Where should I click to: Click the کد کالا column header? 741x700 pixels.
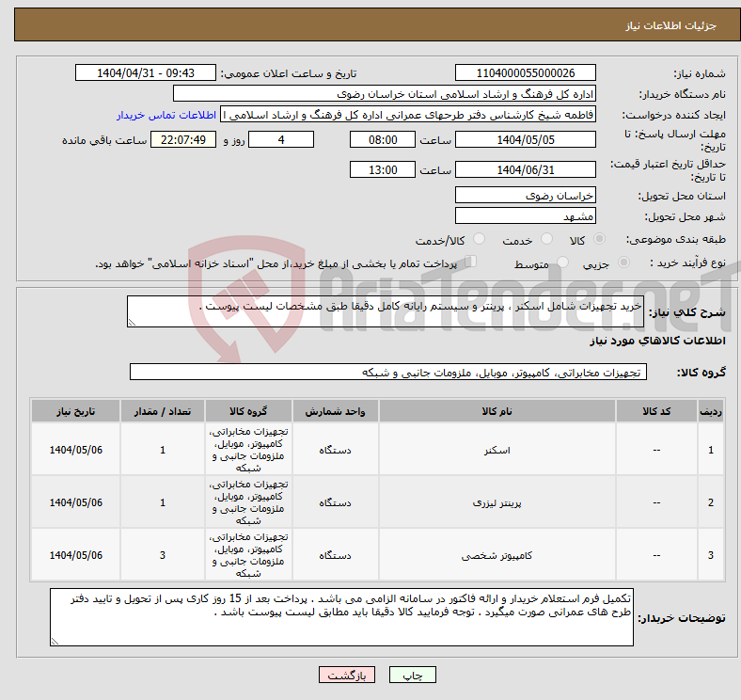(x=656, y=411)
